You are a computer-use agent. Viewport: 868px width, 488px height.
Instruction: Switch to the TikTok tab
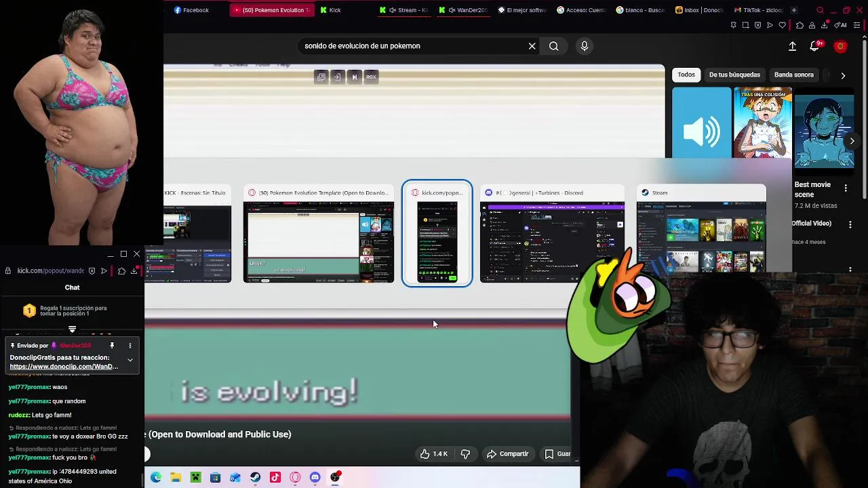(x=757, y=10)
